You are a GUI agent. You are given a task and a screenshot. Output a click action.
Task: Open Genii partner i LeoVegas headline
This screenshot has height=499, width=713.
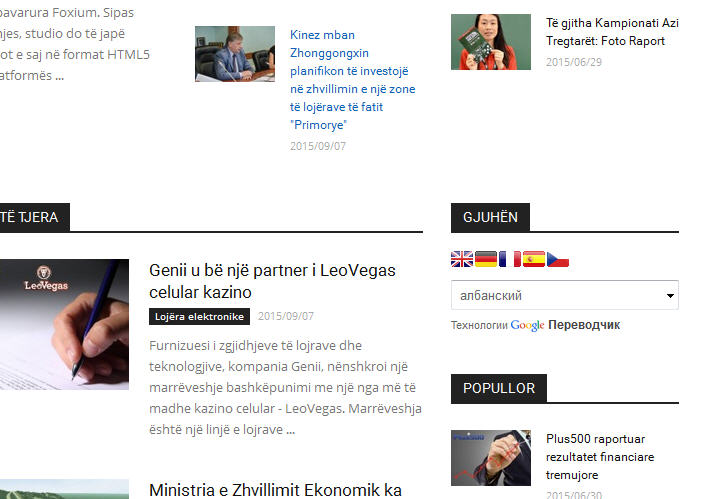point(272,281)
